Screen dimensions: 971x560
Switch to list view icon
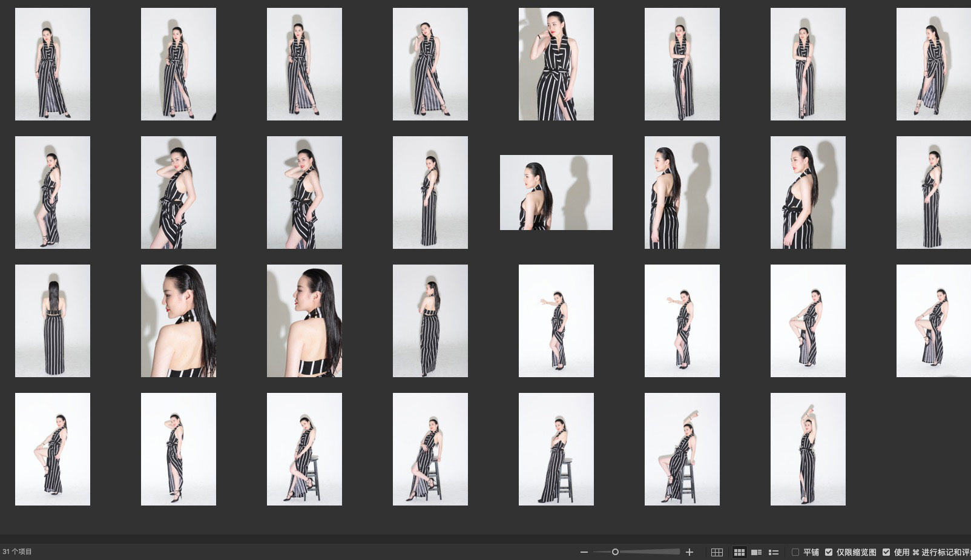point(773,552)
